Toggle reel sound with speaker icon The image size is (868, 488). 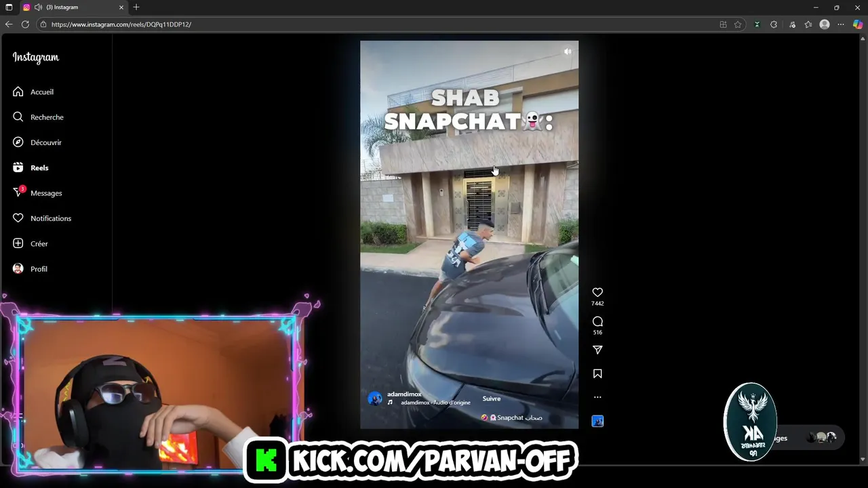[568, 52]
